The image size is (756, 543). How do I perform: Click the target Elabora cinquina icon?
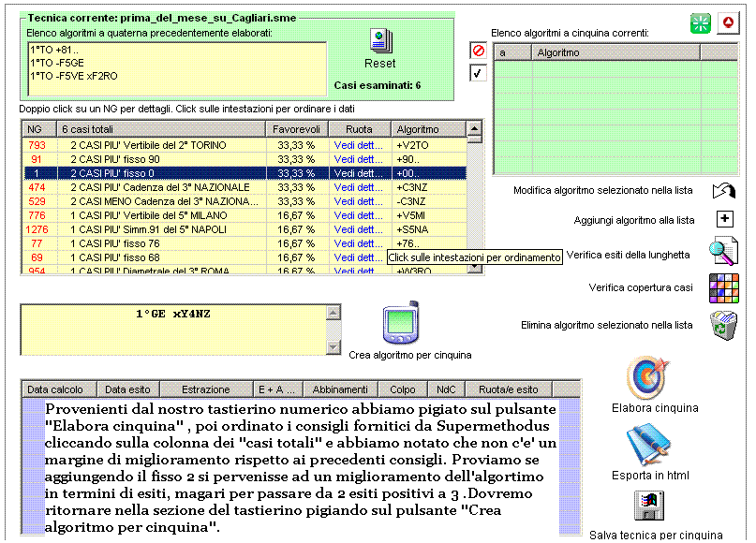pos(648,378)
